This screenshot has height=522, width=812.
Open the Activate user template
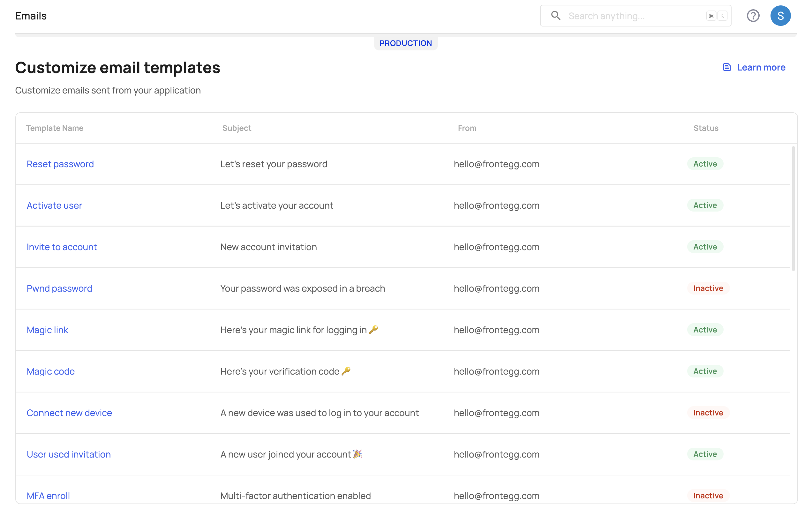[55, 205]
